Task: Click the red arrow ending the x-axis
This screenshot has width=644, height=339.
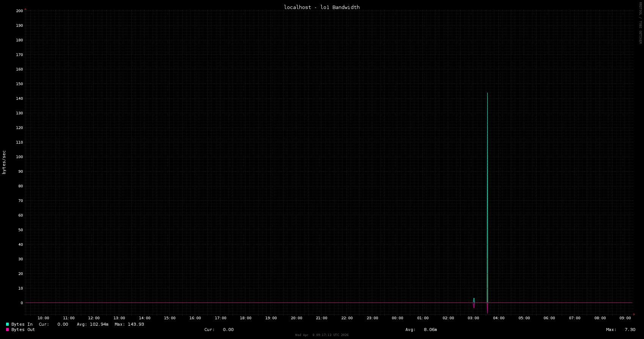Action: point(634,314)
